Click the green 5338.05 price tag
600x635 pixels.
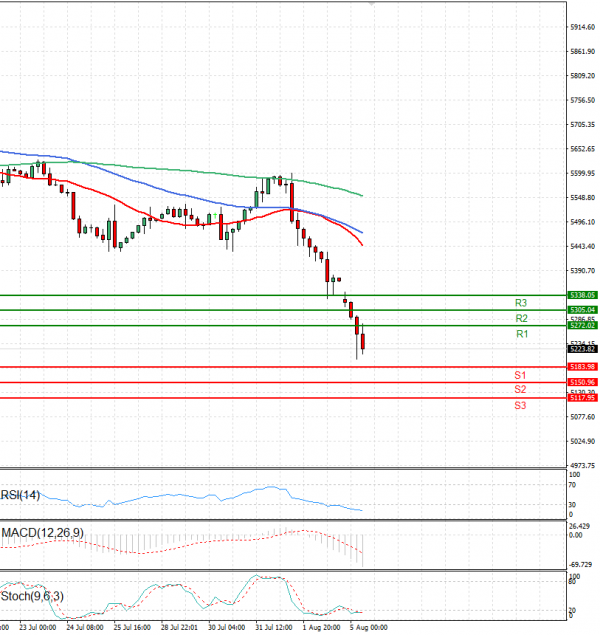click(582, 295)
